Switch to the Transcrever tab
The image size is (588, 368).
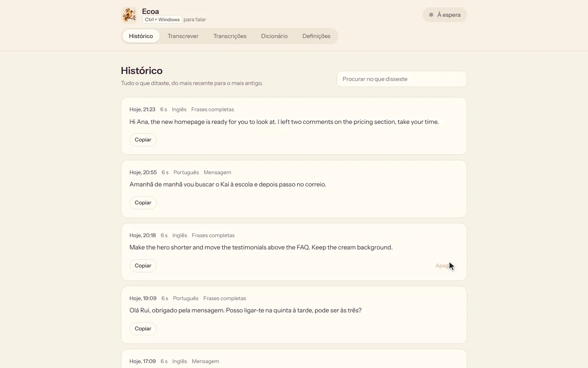(183, 36)
